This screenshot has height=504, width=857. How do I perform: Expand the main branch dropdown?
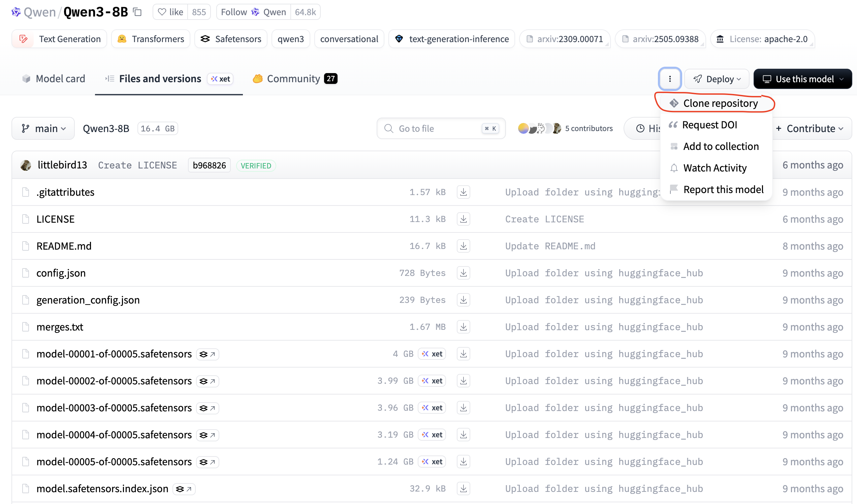43,129
